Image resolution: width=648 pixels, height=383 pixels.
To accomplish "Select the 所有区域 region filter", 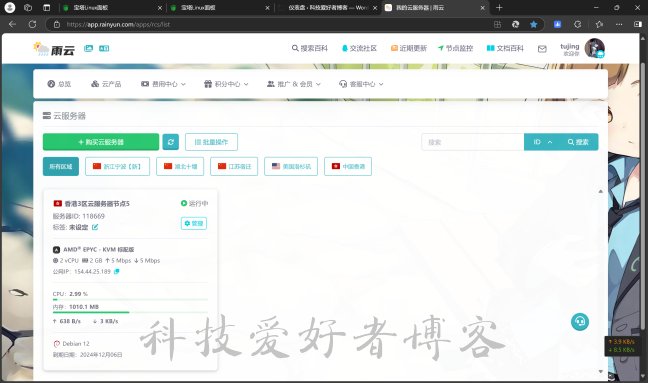I will coord(61,167).
